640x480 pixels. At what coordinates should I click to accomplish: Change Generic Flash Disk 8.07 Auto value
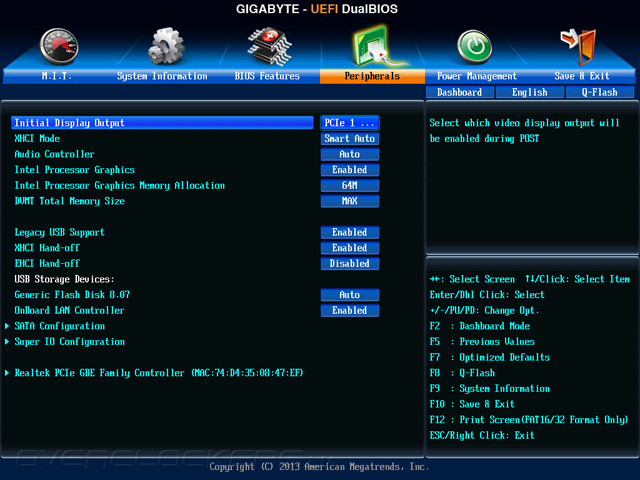click(350, 295)
